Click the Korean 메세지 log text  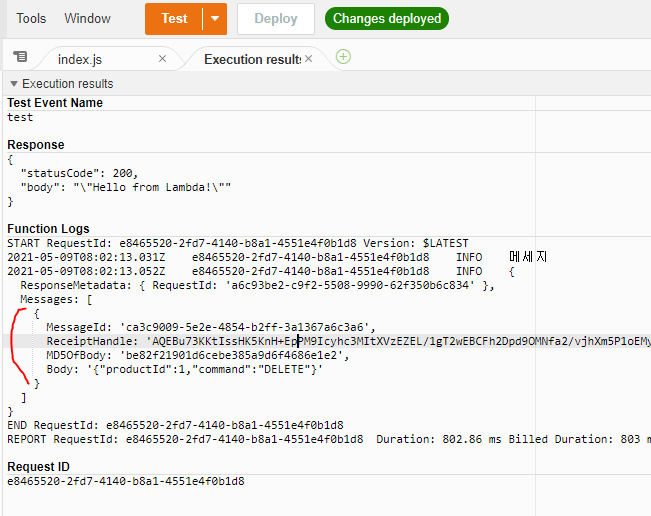point(528,257)
